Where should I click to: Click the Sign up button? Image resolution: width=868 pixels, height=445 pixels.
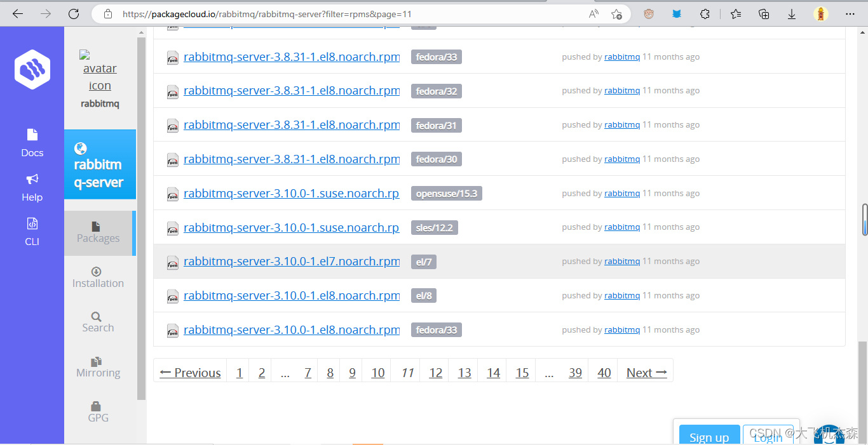point(709,435)
